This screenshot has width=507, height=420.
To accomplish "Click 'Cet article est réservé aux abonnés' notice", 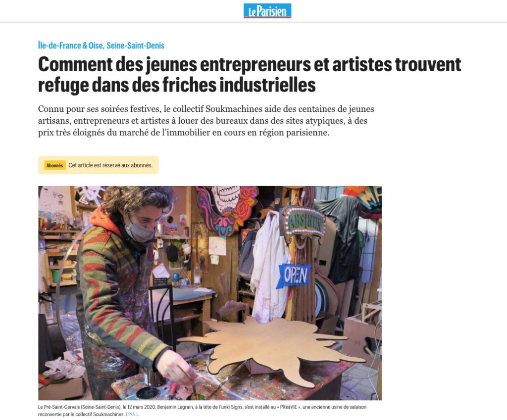I will click(110, 165).
